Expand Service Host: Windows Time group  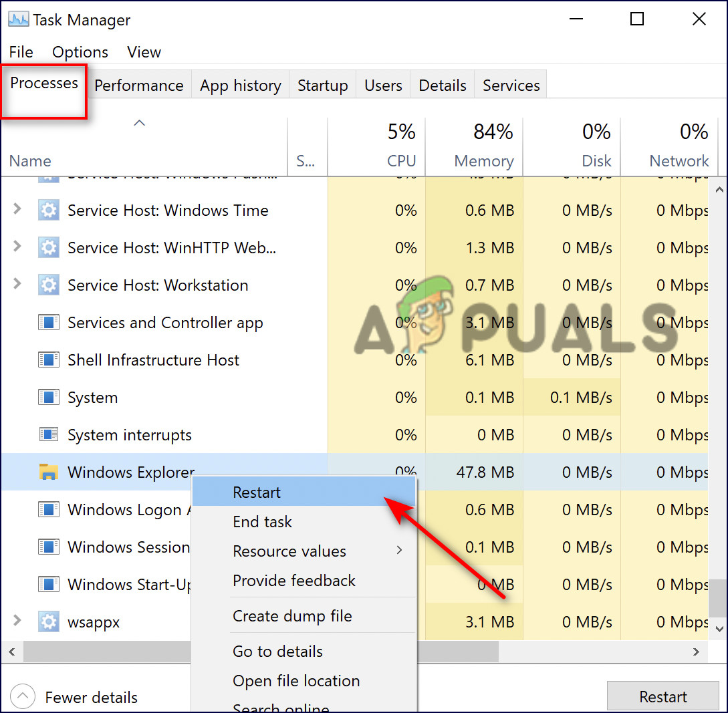tap(17, 209)
